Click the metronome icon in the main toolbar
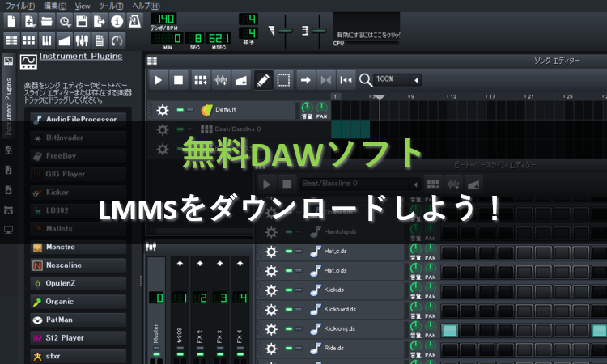The image size is (607, 364). (136, 20)
